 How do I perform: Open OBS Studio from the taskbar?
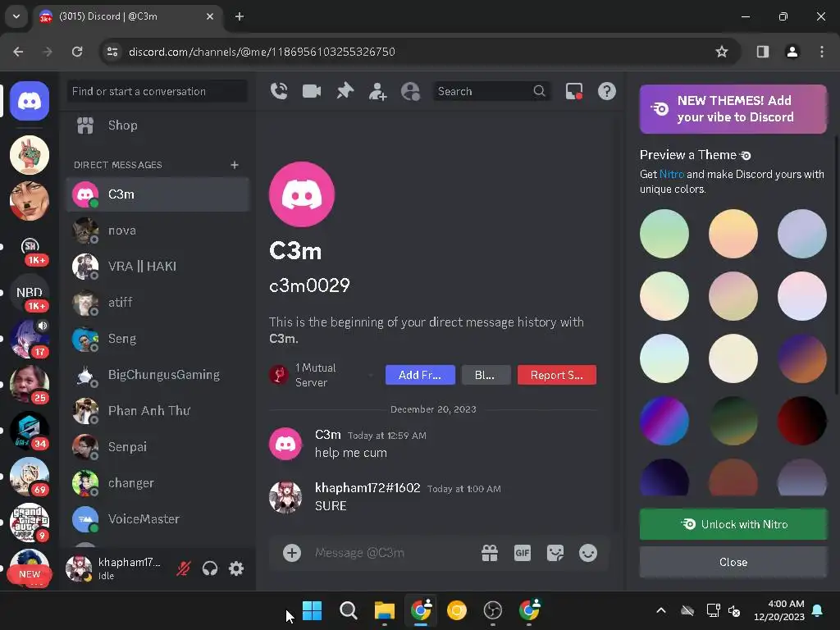[x=493, y=610]
